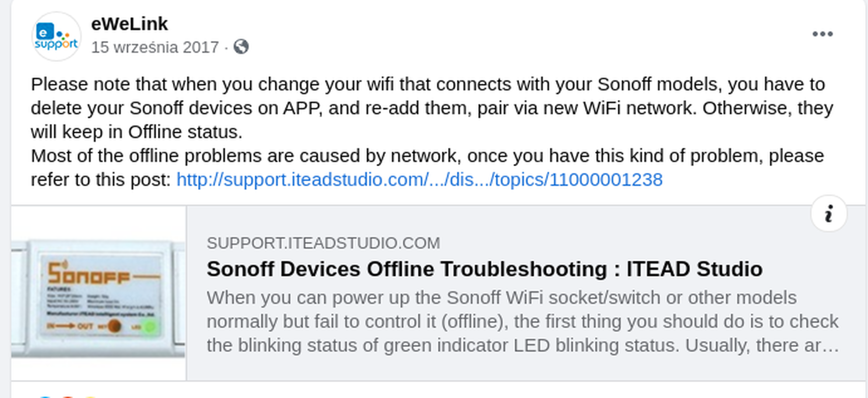Open the post options three-dots menu

[x=822, y=34]
